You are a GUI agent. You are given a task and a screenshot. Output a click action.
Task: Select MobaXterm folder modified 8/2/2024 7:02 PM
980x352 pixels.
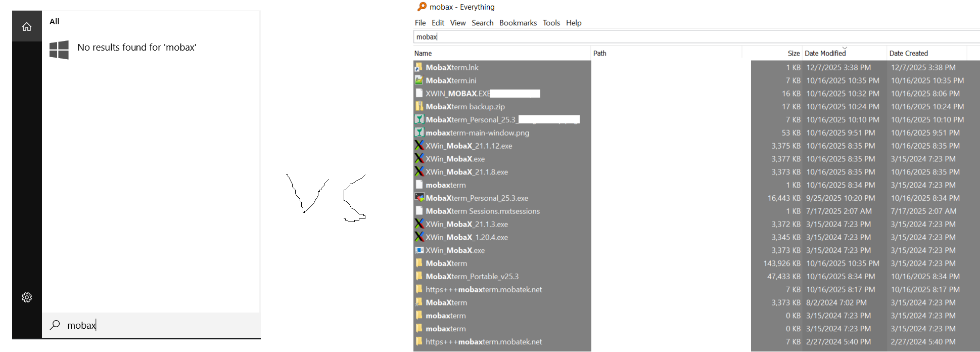coord(446,302)
